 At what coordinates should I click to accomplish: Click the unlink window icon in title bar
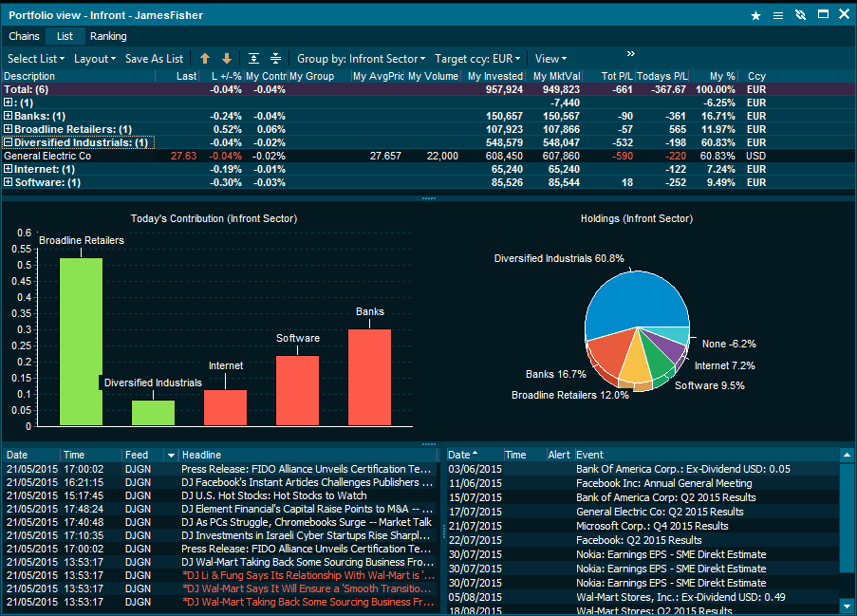801,15
